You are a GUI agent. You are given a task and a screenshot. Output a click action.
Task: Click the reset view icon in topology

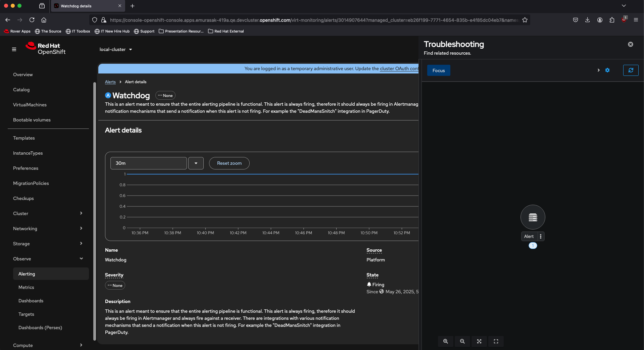click(x=496, y=341)
